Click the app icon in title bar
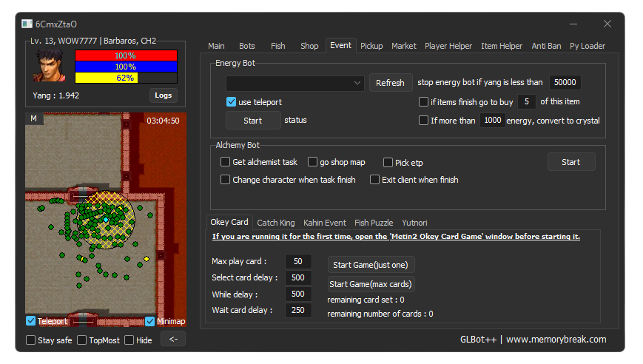This screenshot has height=364, width=643. 27,24
